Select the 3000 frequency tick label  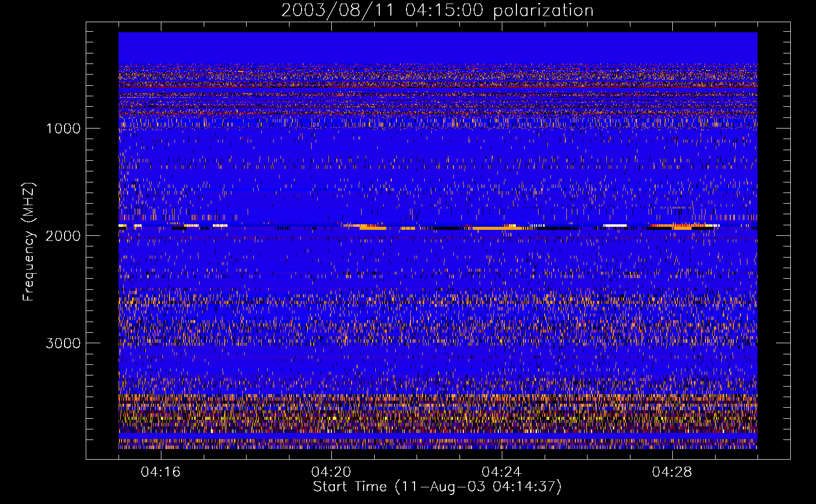pyautogui.click(x=63, y=343)
